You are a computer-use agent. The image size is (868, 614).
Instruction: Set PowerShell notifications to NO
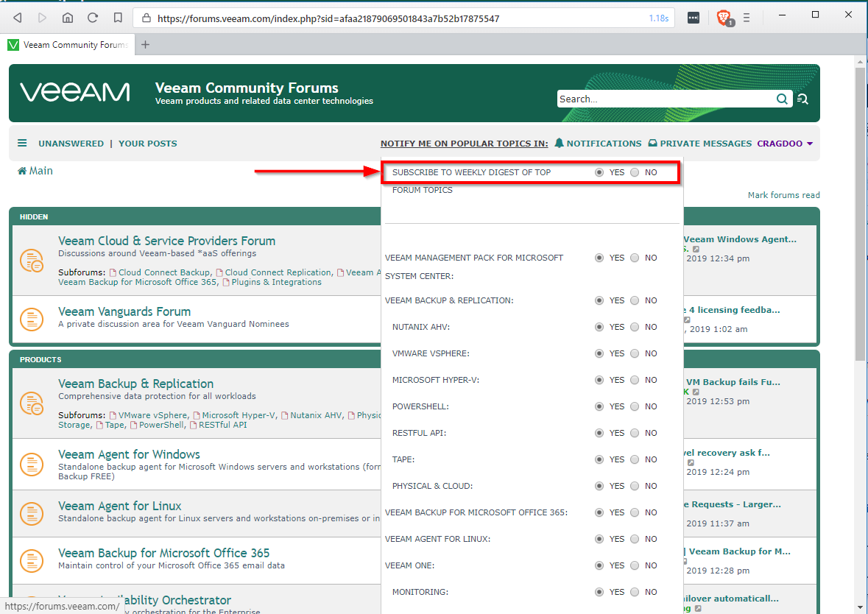coord(635,407)
